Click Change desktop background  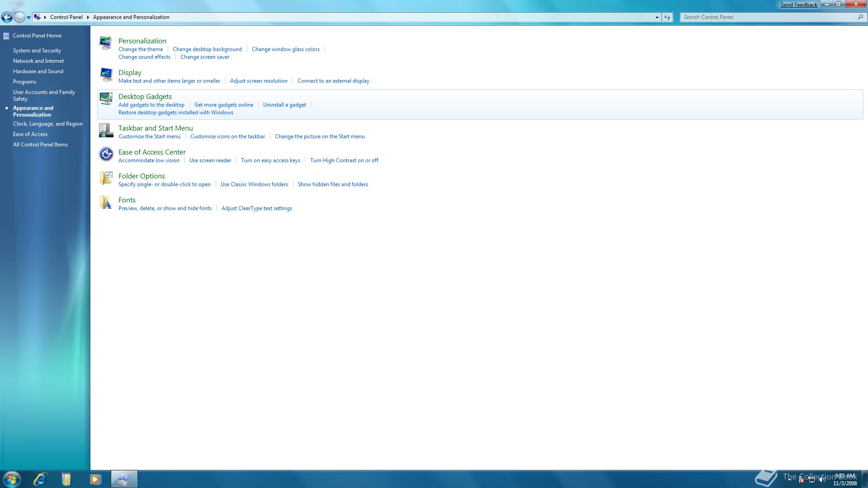click(x=207, y=49)
